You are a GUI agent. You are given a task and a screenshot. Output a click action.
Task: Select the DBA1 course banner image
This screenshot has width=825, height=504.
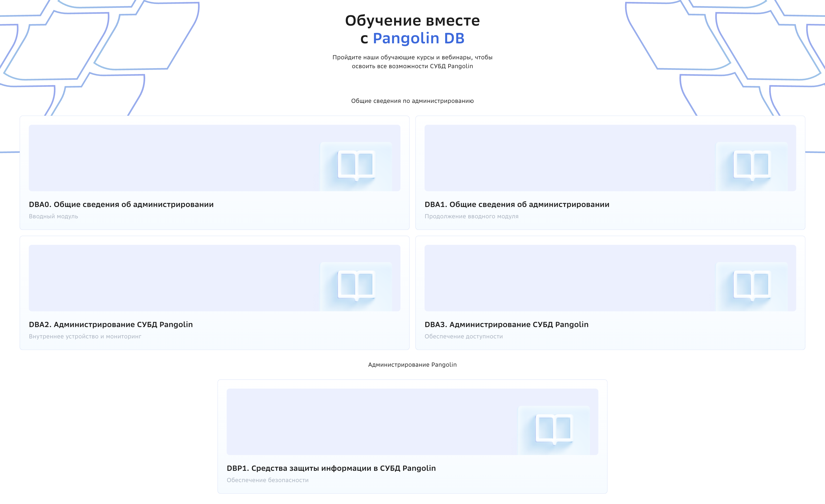coord(610,158)
